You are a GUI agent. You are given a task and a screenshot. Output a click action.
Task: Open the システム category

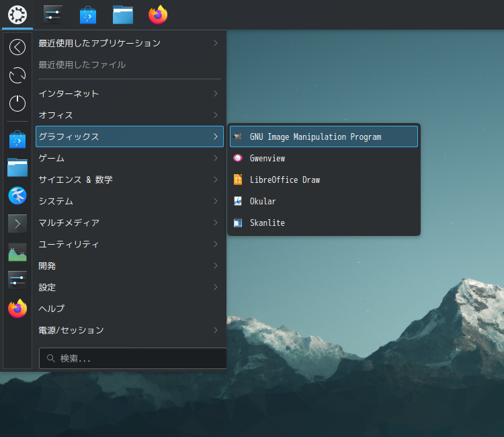click(130, 201)
